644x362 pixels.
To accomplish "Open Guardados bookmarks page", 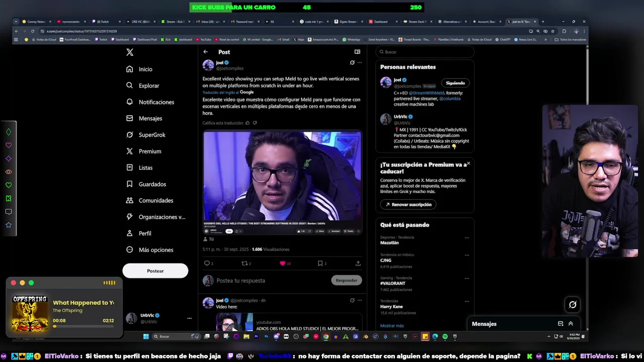I will [x=146, y=185].
